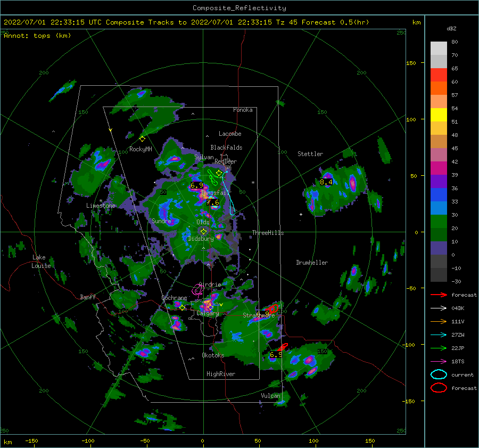The width and height of the screenshot is (479, 448).
Task: Click the RedDeer city label
Action: [226, 161]
